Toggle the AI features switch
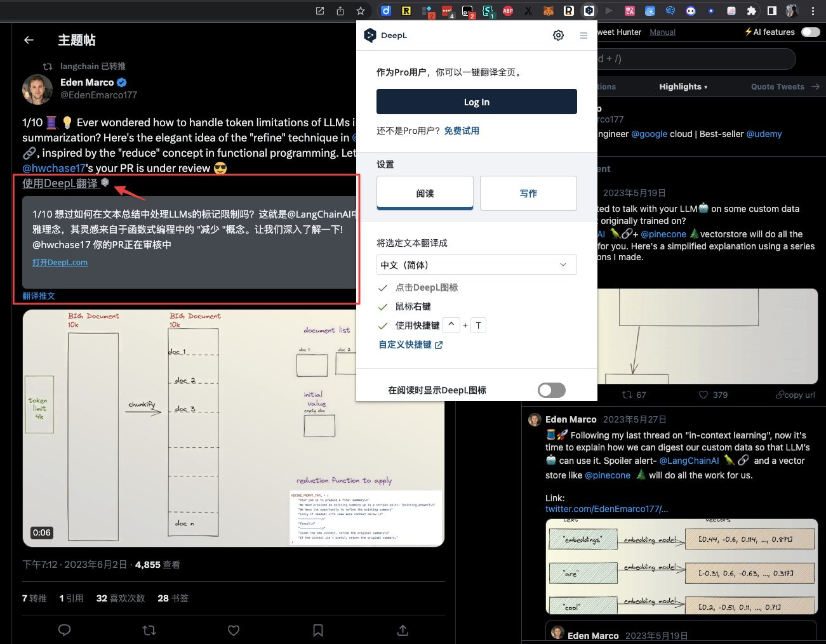The width and height of the screenshot is (826, 644). pyautogui.click(x=811, y=32)
